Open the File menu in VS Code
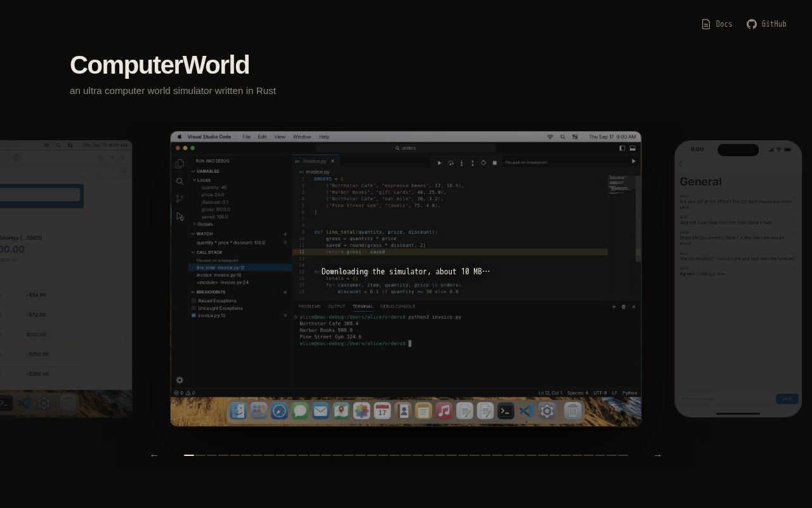 [x=246, y=137]
